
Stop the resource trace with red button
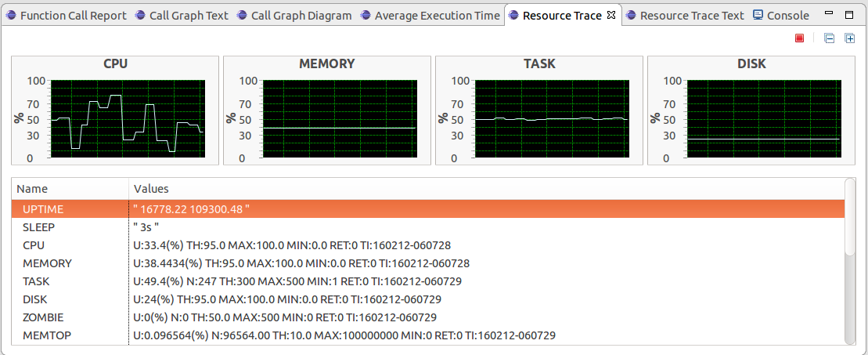[x=799, y=38]
